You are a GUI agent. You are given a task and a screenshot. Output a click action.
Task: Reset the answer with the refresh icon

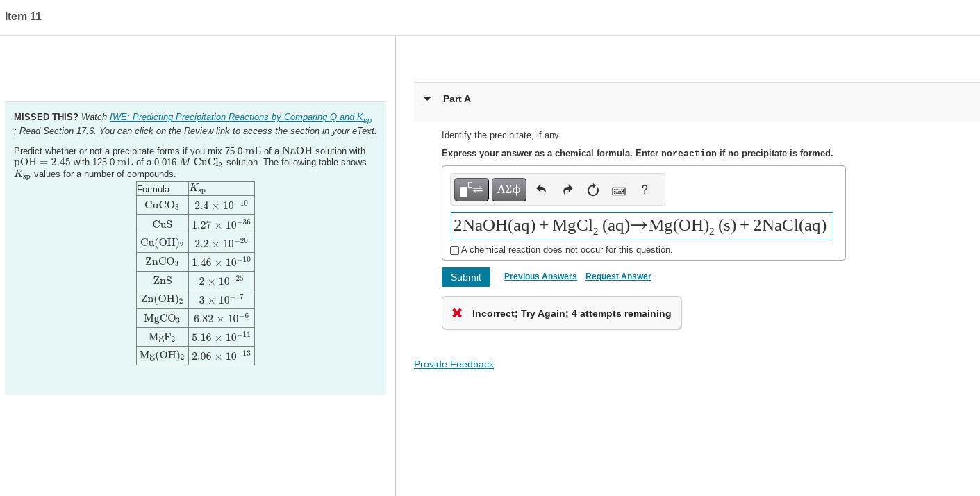592,189
